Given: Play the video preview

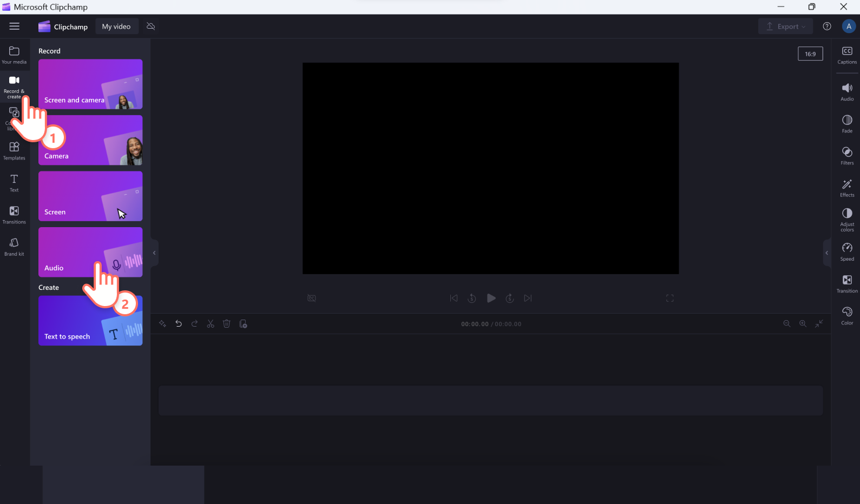Looking at the screenshot, I should pyautogui.click(x=491, y=298).
